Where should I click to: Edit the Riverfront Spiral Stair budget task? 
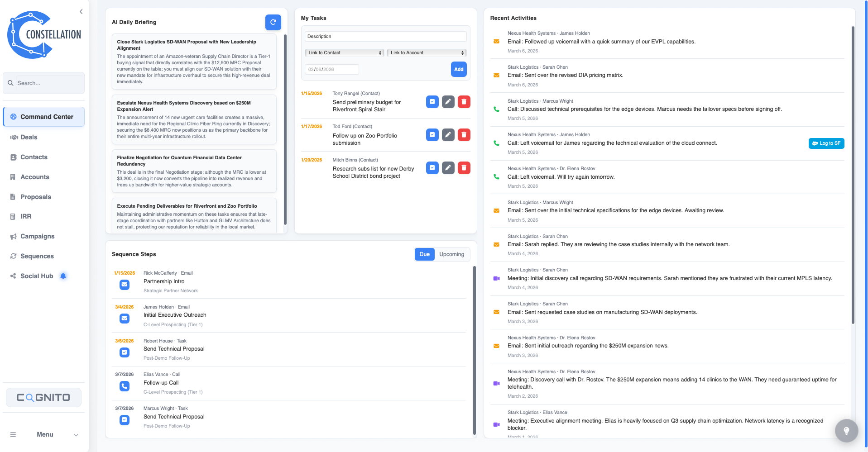pyautogui.click(x=448, y=102)
